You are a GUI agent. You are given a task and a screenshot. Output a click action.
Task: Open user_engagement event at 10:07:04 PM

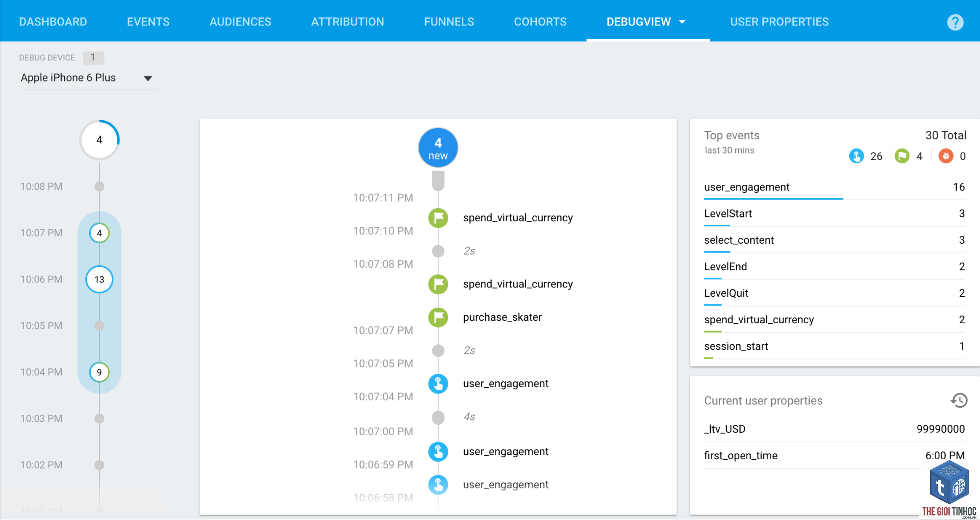tap(506, 384)
